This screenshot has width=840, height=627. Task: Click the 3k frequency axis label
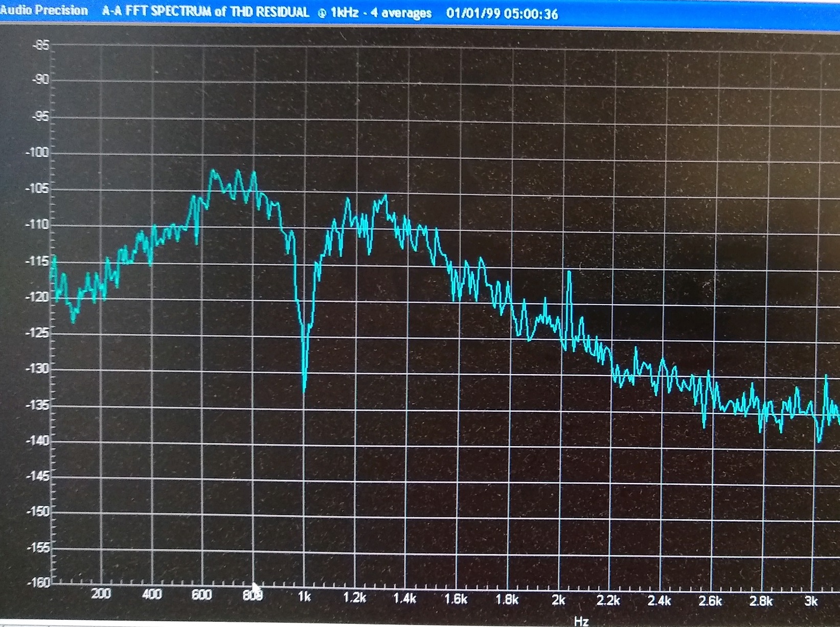[x=811, y=601]
